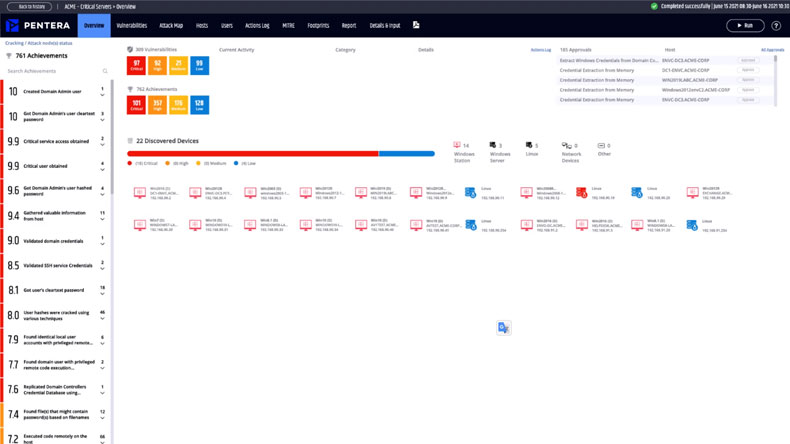Click the Back to Arsenal button
790x444 pixels.
coord(32,6)
